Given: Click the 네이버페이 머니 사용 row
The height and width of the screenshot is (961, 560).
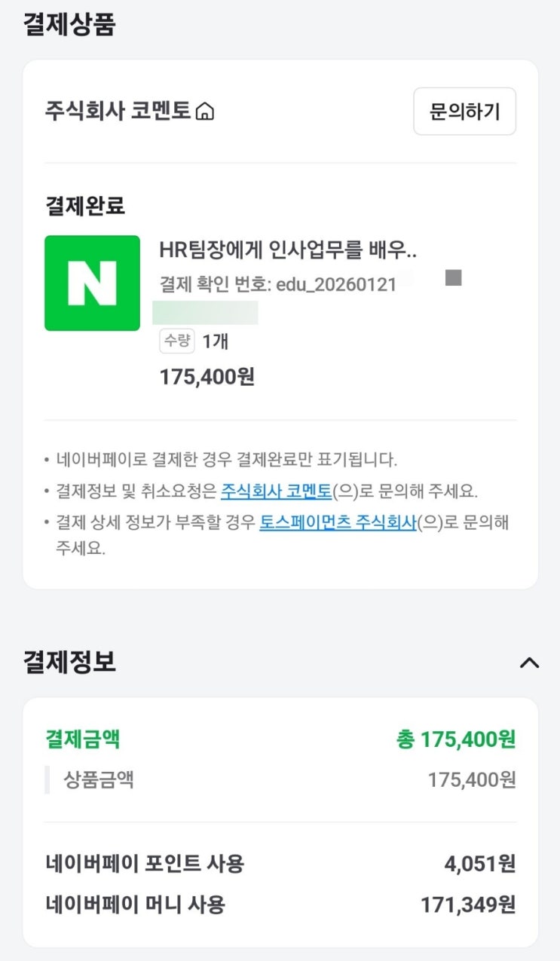Looking at the screenshot, I should (136, 904).
